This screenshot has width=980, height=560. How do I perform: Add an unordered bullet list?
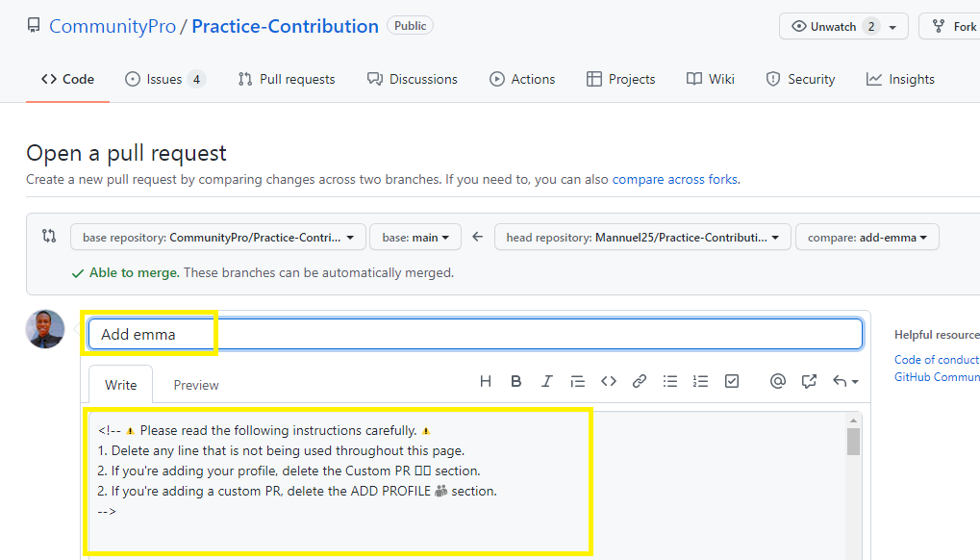point(670,381)
